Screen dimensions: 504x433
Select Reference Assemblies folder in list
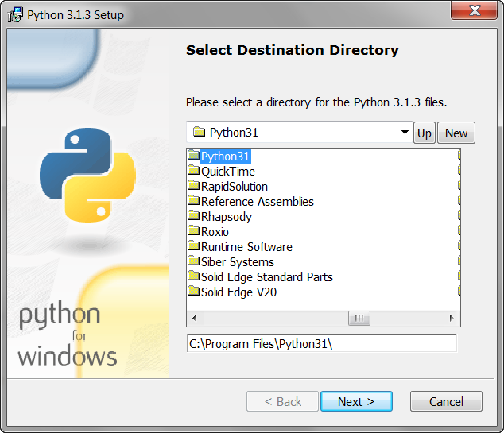[257, 202]
